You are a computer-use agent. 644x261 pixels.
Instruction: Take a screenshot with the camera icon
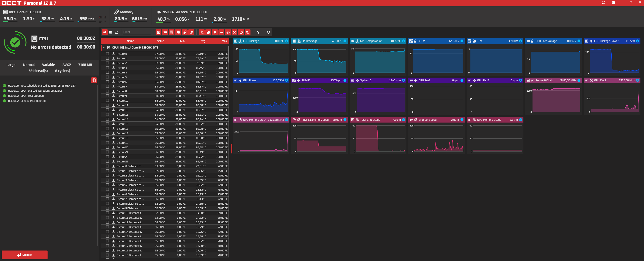click(613, 3)
